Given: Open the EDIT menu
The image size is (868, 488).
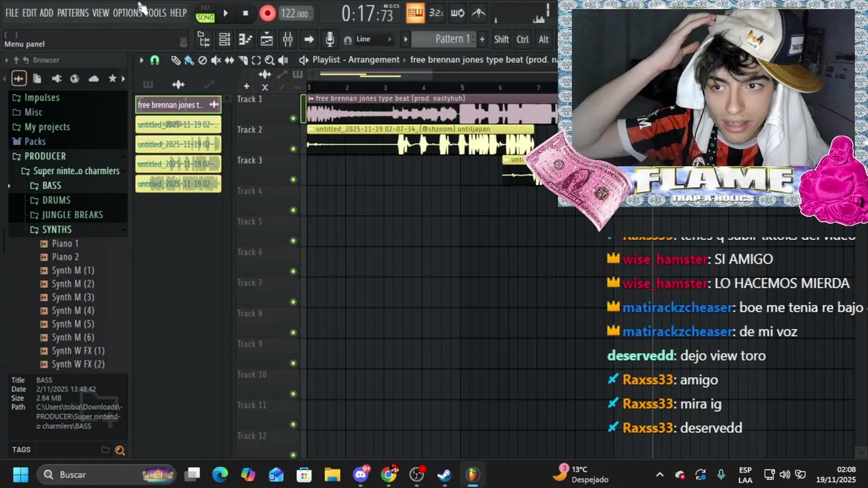Looking at the screenshot, I should [x=29, y=13].
